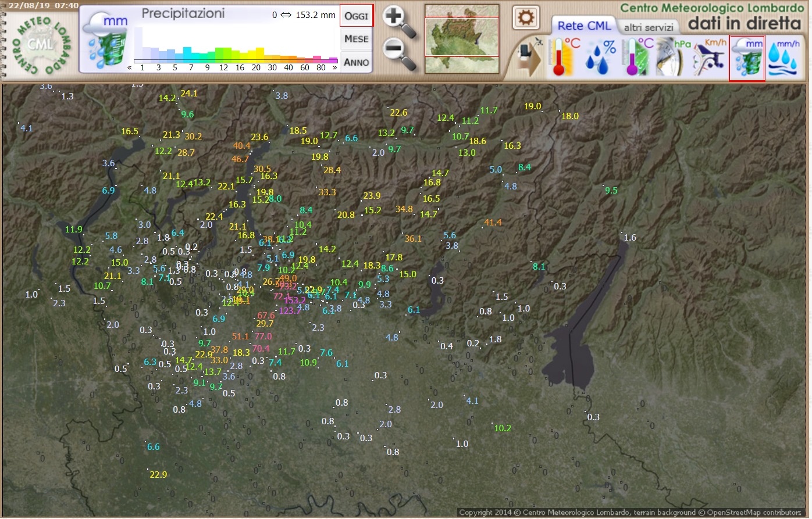Click the legend scale right arrow »
This screenshot has width=812, height=519.
click(334, 68)
